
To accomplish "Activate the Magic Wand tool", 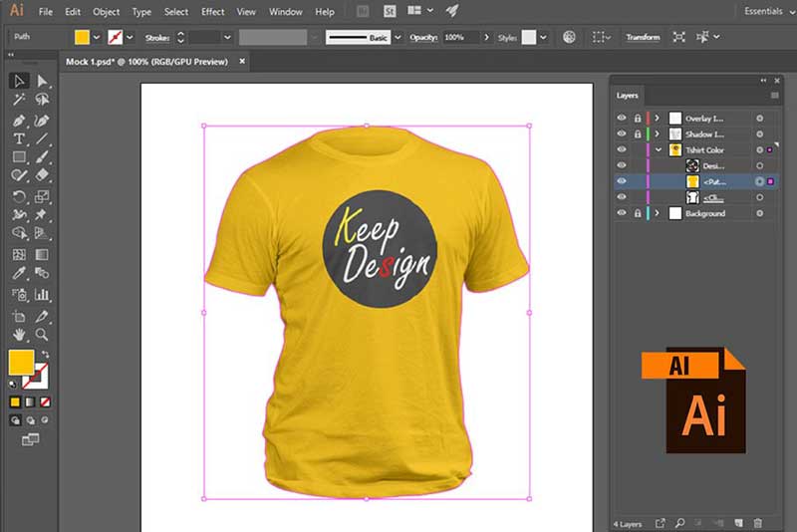I will point(19,100).
